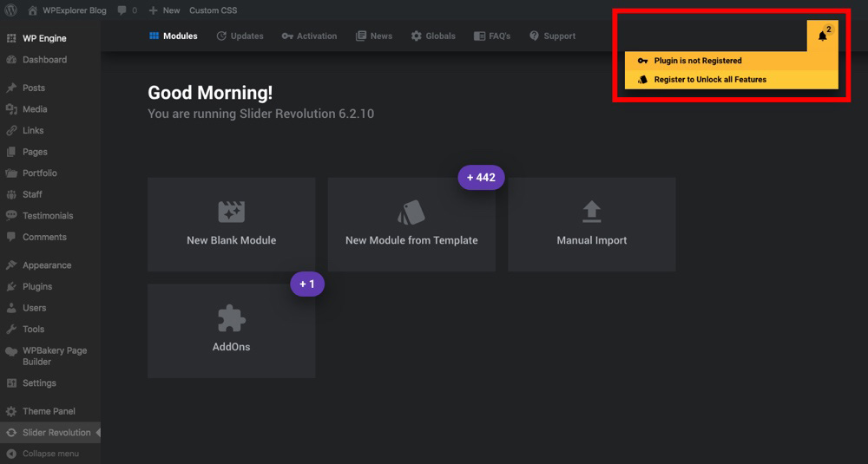Click the Posts pin icon
Viewport: 868px width, 464px height.
point(11,88)
